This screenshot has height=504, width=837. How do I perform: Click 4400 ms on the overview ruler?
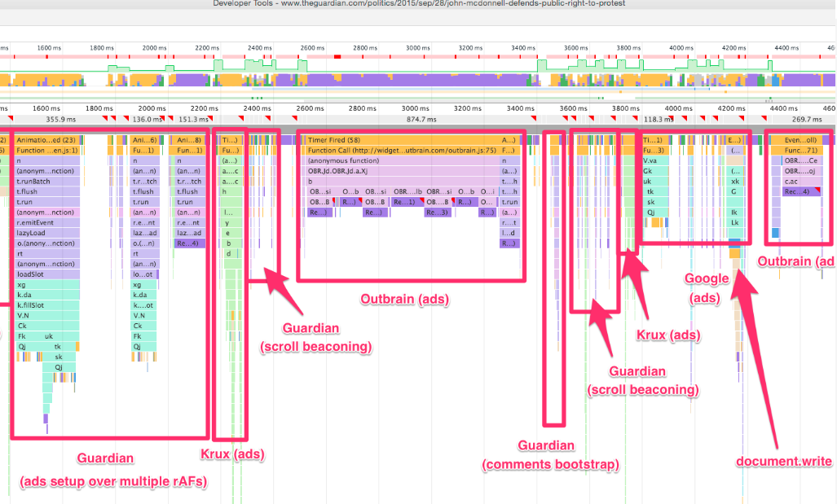coord(786,48)
